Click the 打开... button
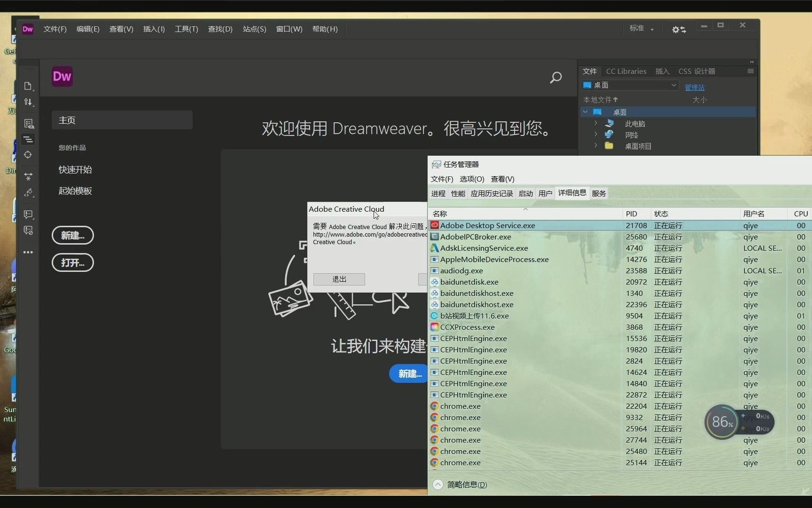Screen dimensions: 812x508 [73, 262]
